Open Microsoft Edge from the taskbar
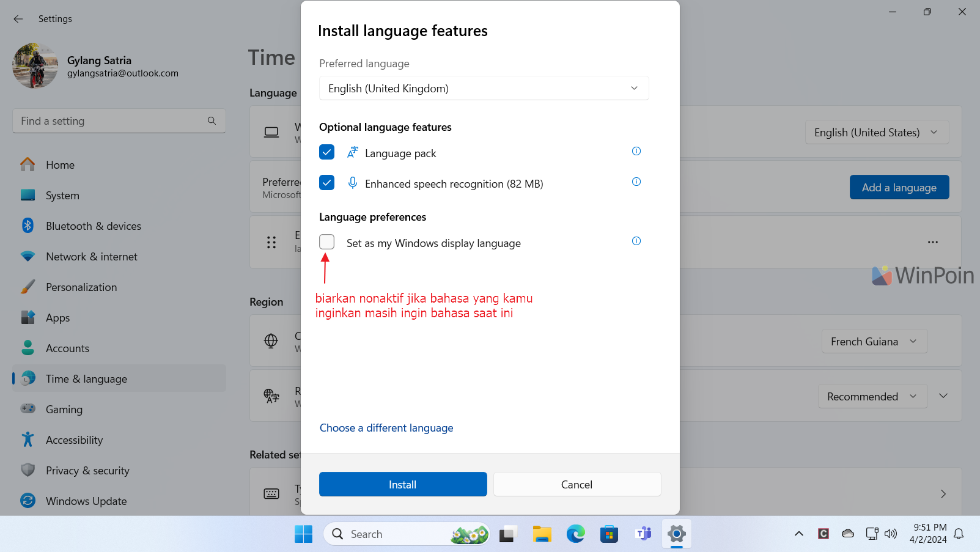Image resolution: width=980 pixels, height=552 pixels. pyautogui.click(x=575, y=534)
